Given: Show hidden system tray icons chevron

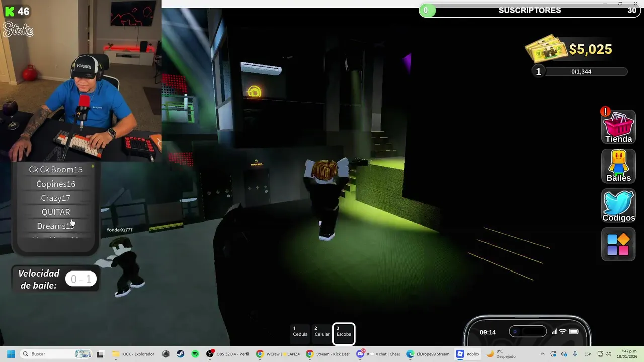Looking at the screenshot, I should pyautogui.click(x=542, y=354).
